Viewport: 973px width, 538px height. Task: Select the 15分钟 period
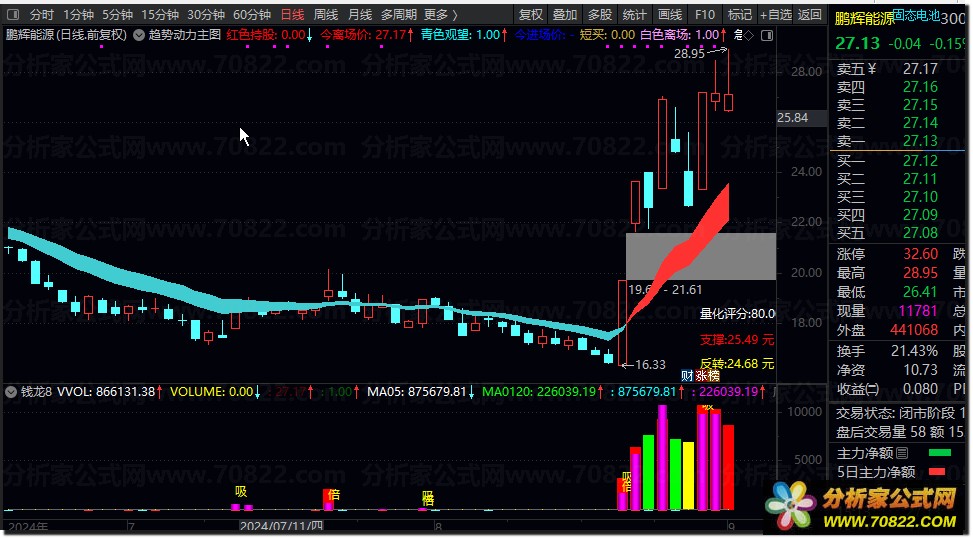coord(160,14)
